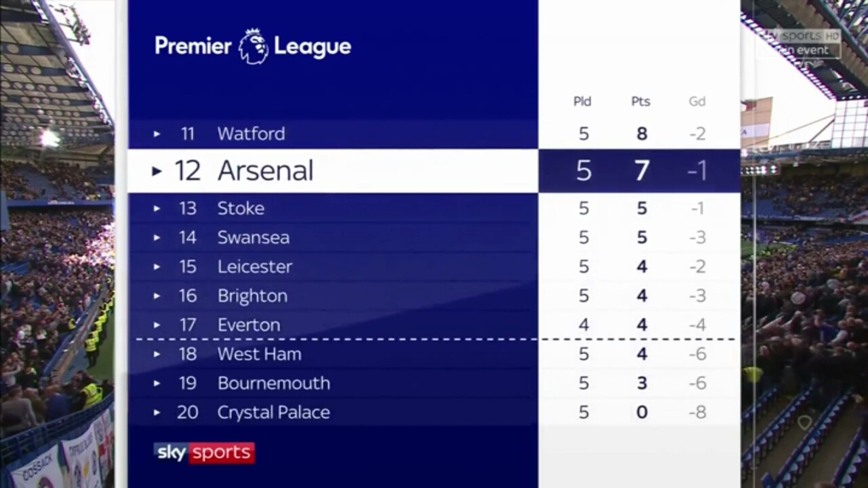The image size is (868, 488).
Task: Click the Sky Sports logo
Action: coord(204,453)
